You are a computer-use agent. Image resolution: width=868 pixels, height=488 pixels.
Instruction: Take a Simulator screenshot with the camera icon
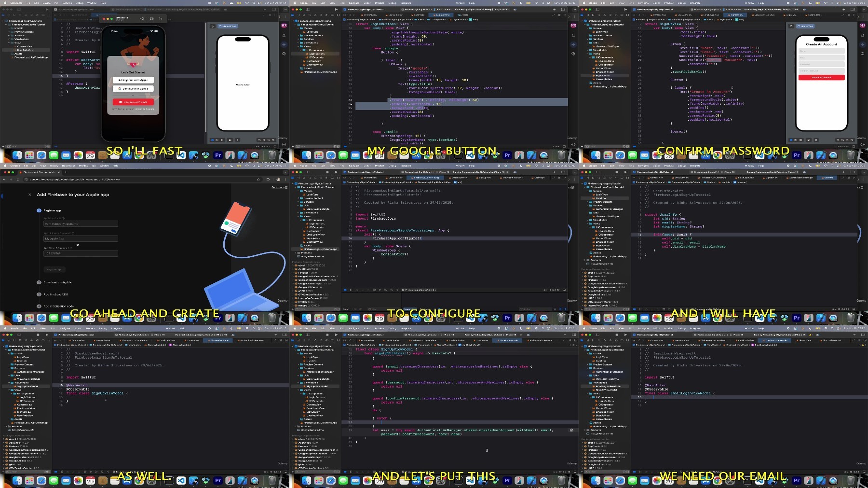tap(151, 19)
